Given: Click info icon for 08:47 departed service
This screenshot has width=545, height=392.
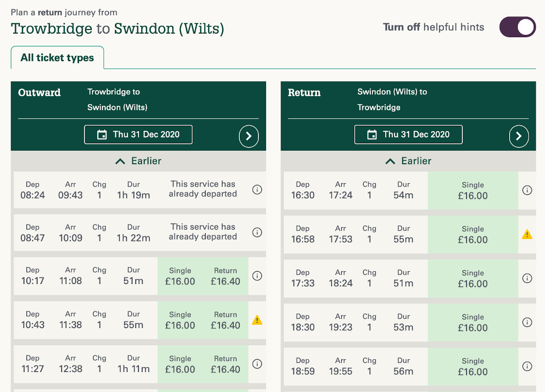Looking at the screenshot, I should tap(257, 232).
